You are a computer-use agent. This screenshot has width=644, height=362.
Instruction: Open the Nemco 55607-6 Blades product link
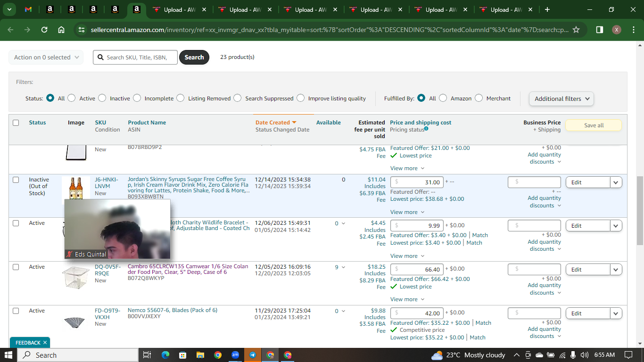173,310
